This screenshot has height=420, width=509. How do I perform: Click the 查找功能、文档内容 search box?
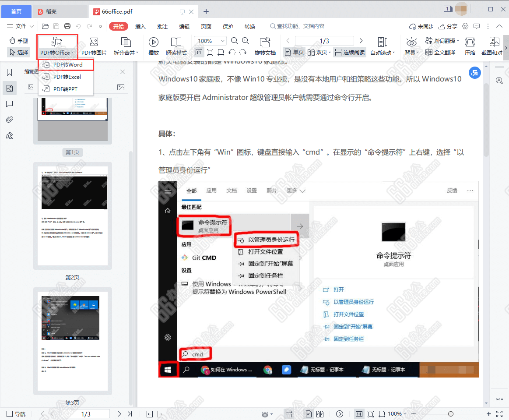pos(297,26)
